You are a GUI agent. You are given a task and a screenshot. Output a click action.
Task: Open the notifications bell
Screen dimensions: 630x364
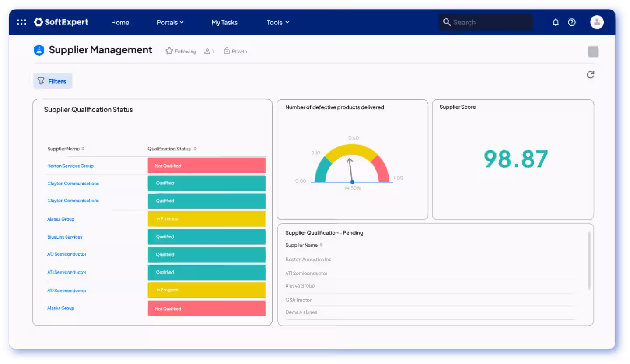(556, 22)
